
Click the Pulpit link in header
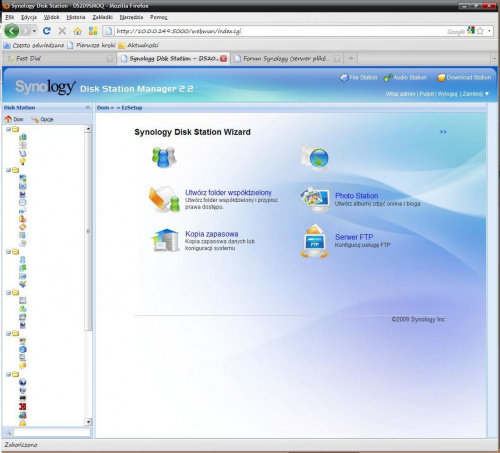(427, 94)
